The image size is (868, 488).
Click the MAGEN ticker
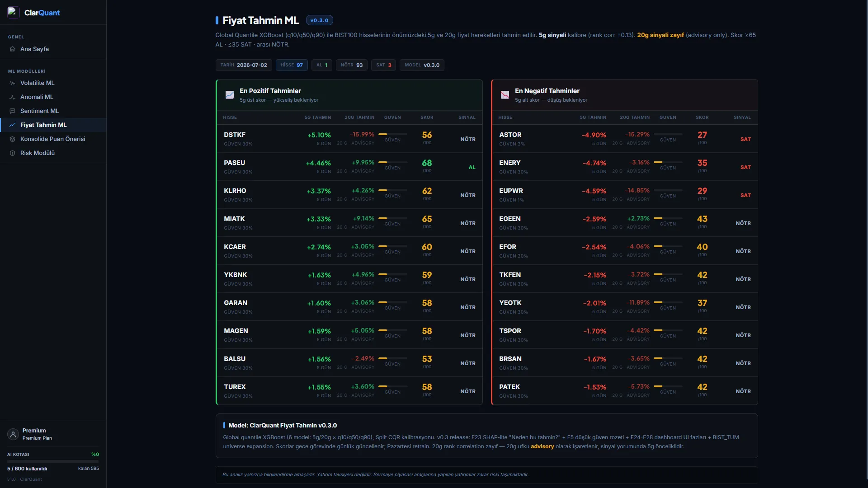click(x=236, y=331)
